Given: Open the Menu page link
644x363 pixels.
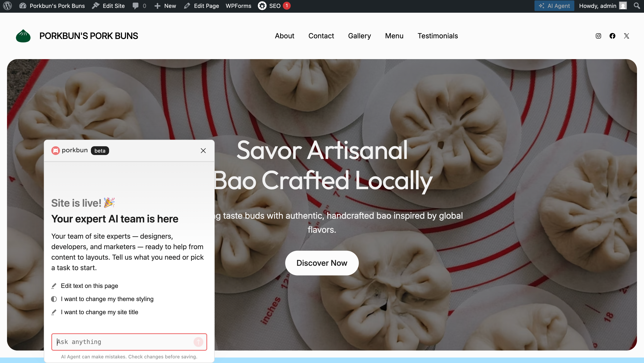Looking at the screenshot, I should 394,36.
